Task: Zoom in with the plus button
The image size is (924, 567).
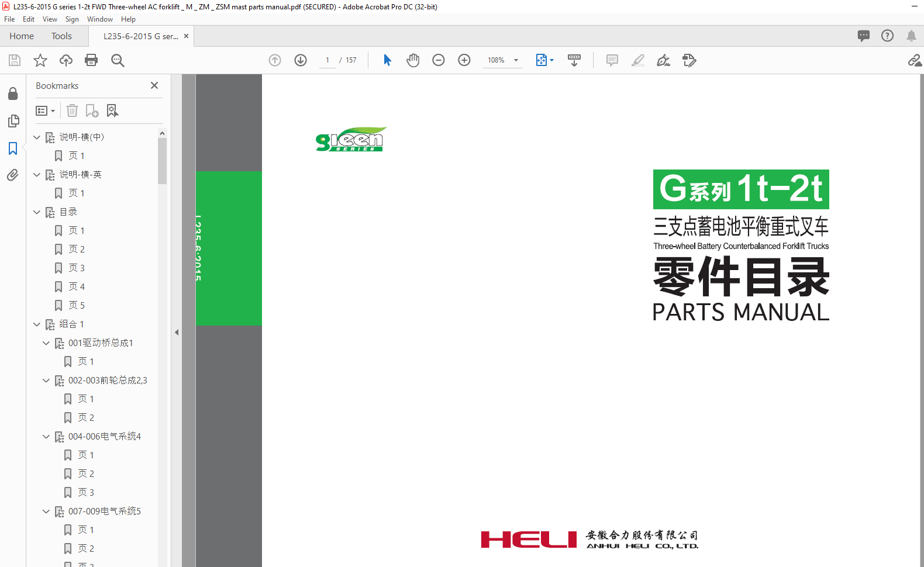Action: click(464, 60)
